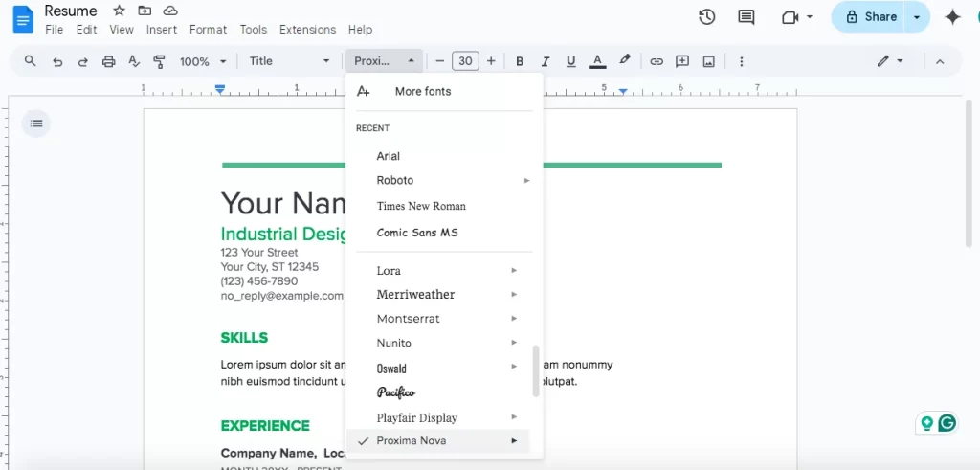This screenshot has height=470, width=980.
Task: Run spelling and grammar check
Action: coord(134,61)
